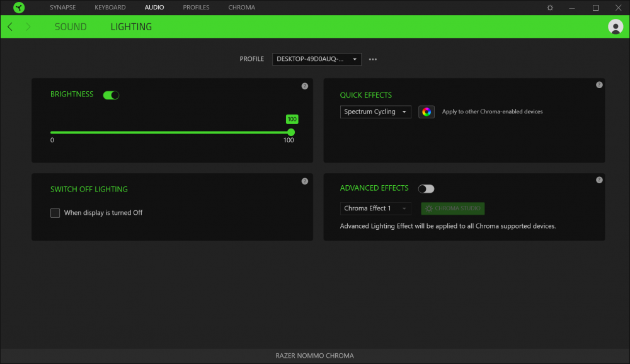Click the brightness slider handle
This screenshot has height=364, width=630.
pyautogui.click(x=291, y=132)
